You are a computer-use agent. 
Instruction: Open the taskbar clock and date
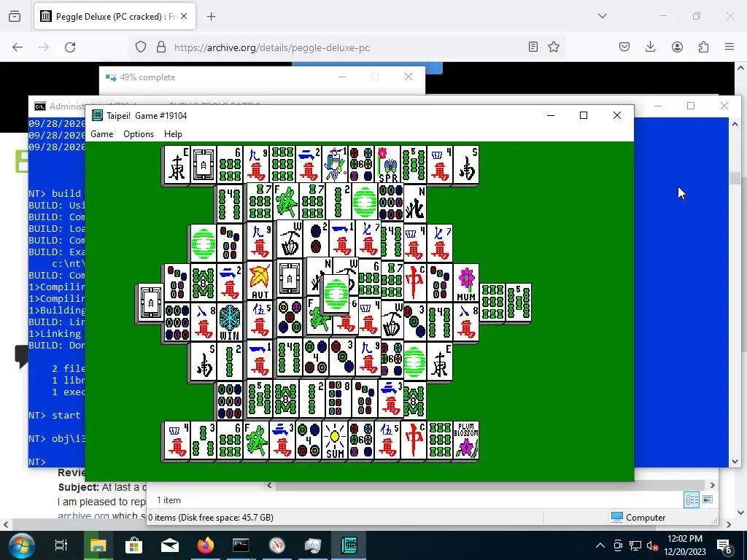[685, 545]
